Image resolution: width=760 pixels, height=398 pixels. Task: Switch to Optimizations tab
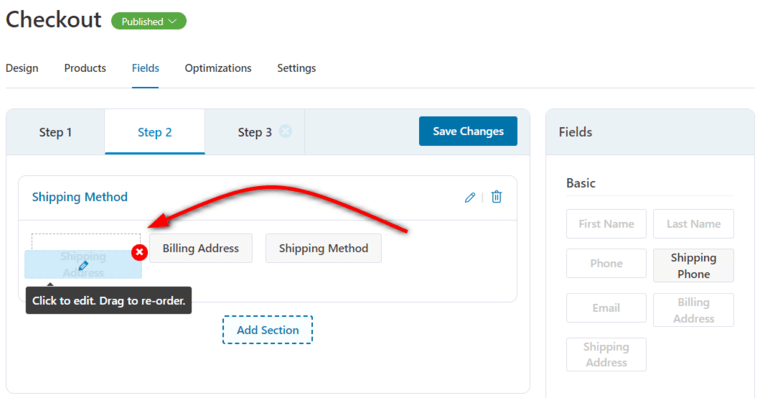[218, 68]
